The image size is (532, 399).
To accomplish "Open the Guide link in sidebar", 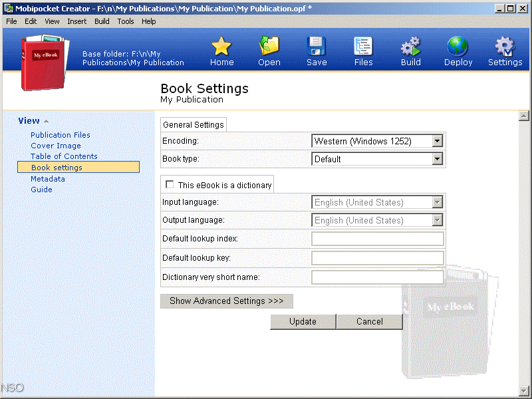I will coord(41,190).
